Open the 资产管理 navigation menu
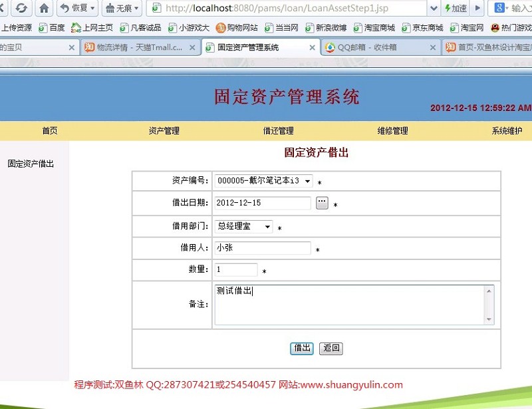The height and width of the screenshot is (409, 532). click(x=164, y=130)
